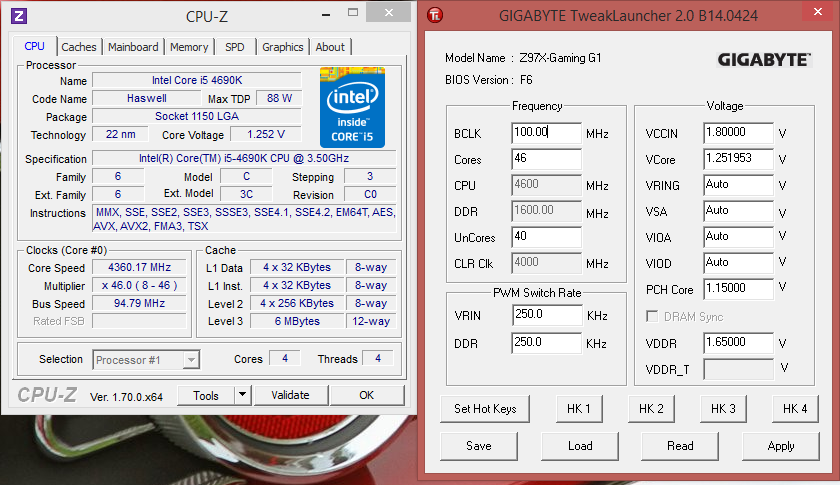Select the CPU tab

[34, 46]
